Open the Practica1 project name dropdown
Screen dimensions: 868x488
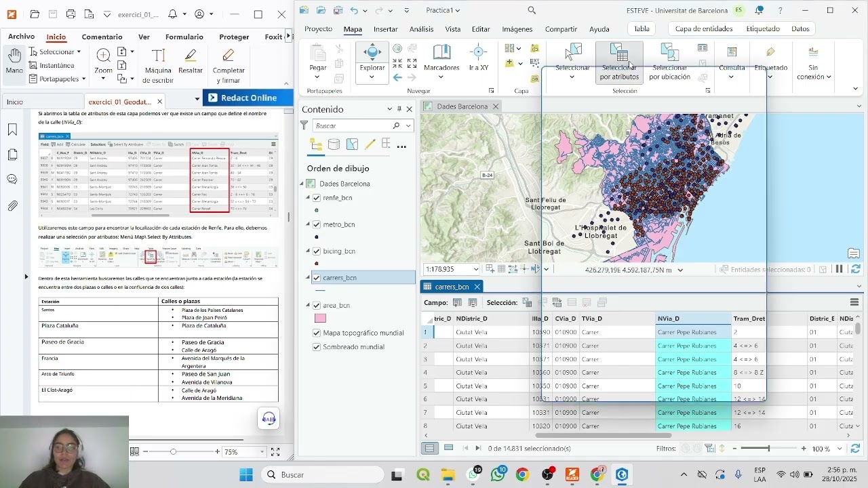(x=458, y=10)
